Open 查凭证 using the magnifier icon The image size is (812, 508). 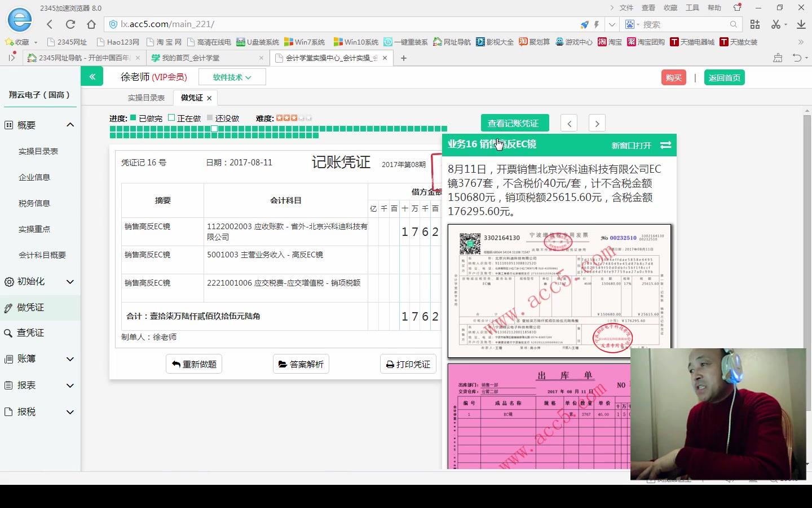point(8,333)
